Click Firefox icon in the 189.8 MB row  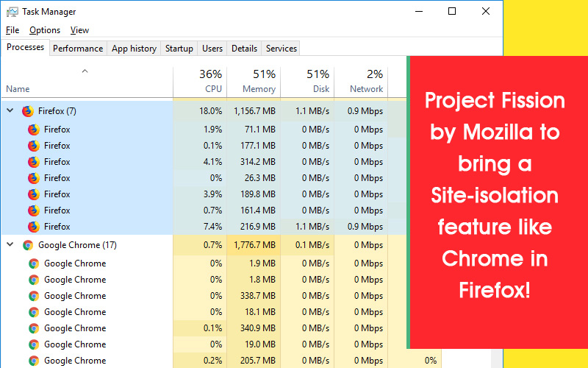(34, 194)
